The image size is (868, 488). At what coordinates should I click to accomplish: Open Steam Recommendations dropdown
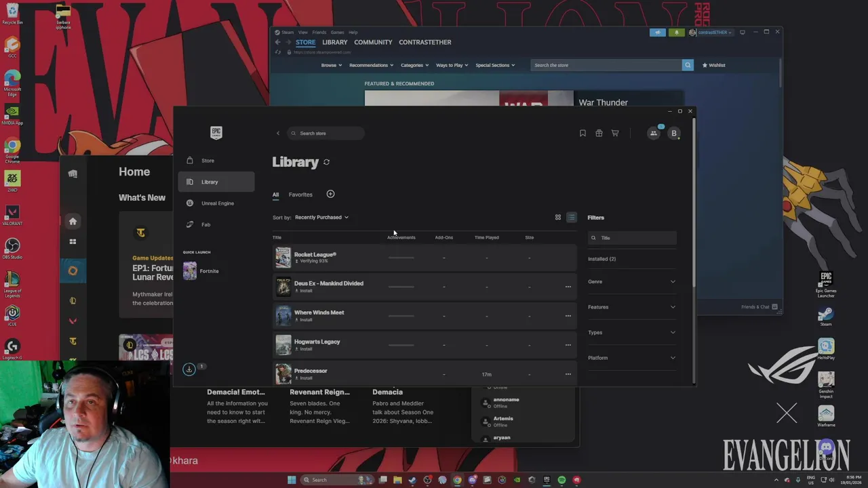[x=371, y=65]
